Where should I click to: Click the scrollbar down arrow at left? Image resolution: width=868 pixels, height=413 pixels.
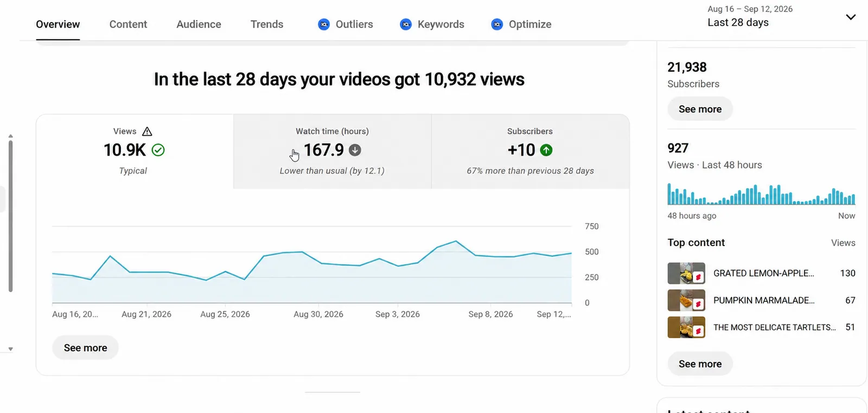(10, 349)
